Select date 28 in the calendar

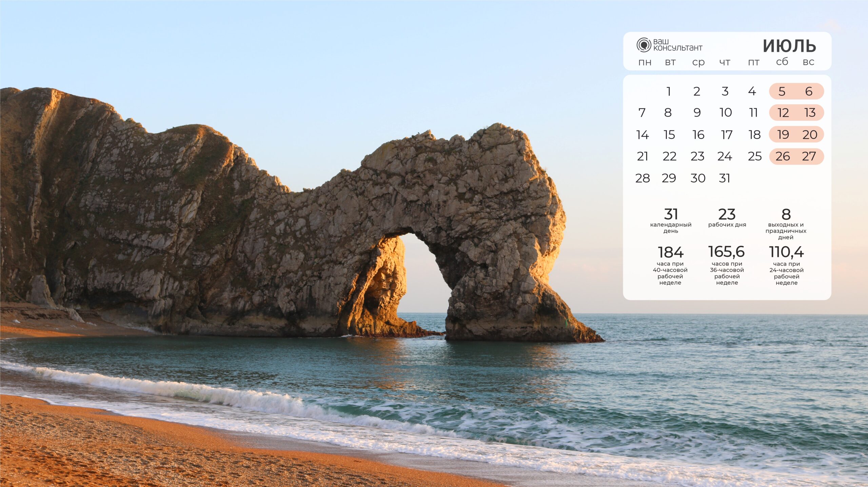click(643, 178)
